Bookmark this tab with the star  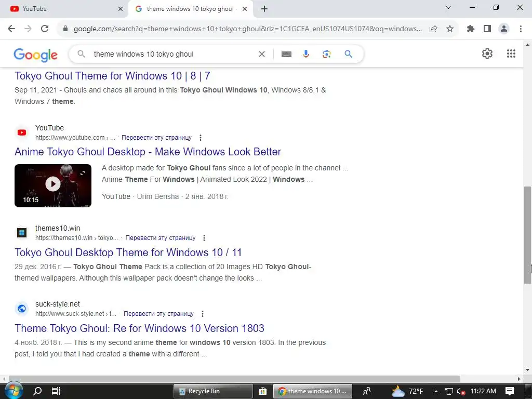coord(450,29)
